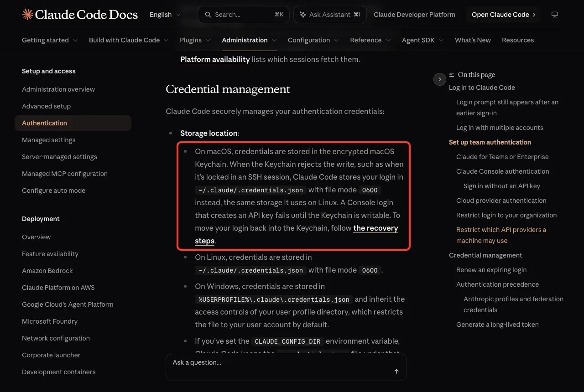Click the sparkle icon on Ask Assistant
The height and width of the screenshot is (392, 584).
pos(303,15)
